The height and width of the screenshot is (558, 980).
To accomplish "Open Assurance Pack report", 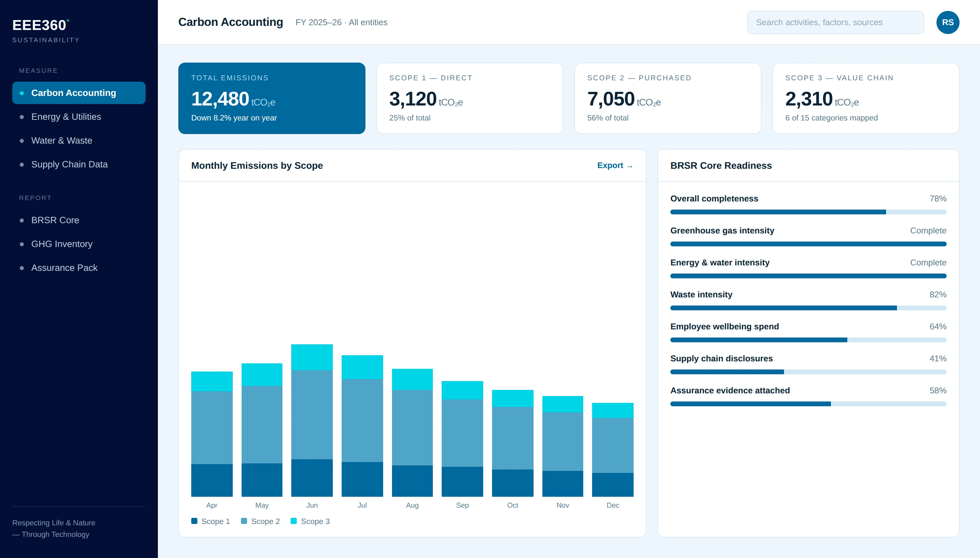I will point(79,267).
